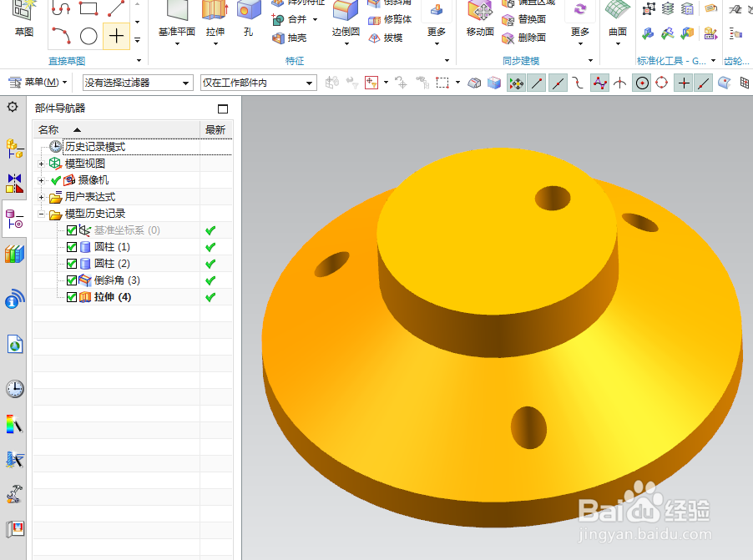Image resolution: width=753 pixels, height=560 pixels.
Task: Open the 拉伸 dropdown arrow
Action: [215, 44]
